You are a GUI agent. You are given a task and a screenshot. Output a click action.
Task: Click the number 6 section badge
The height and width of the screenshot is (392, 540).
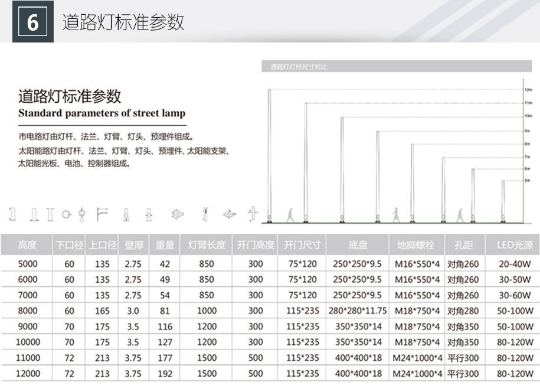point(33,22)
